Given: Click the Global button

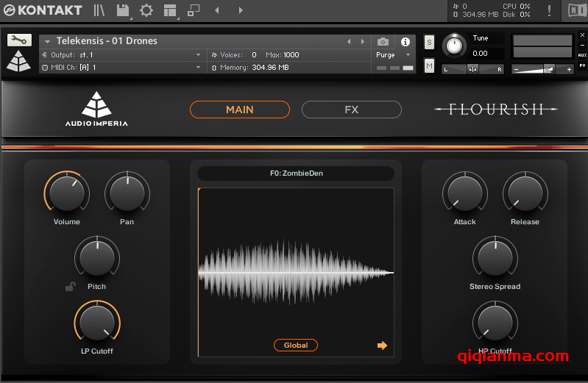Looking at the screenshot, I should (x=296, y=345).
